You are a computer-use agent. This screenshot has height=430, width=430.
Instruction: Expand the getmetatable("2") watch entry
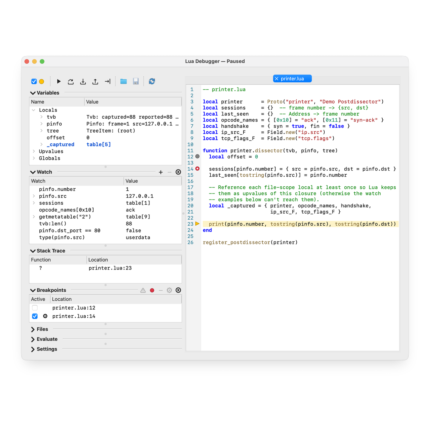coord(34,217)
